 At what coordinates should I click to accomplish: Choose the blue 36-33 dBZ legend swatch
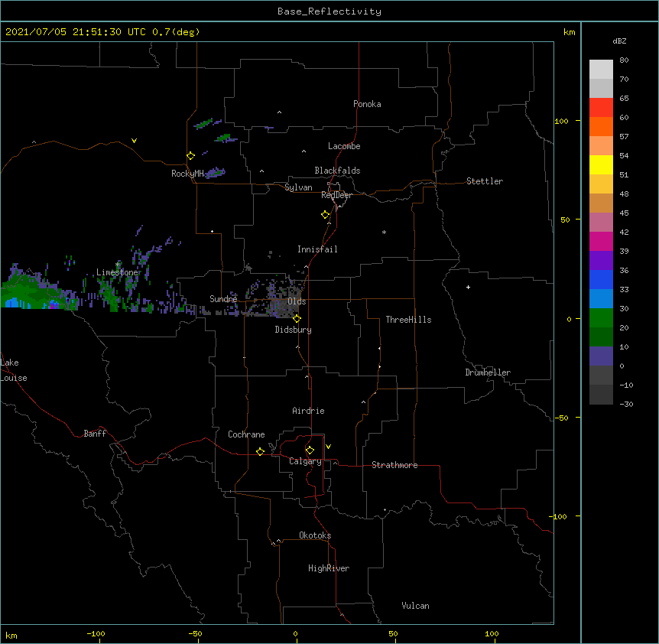[x=601, y=279]
